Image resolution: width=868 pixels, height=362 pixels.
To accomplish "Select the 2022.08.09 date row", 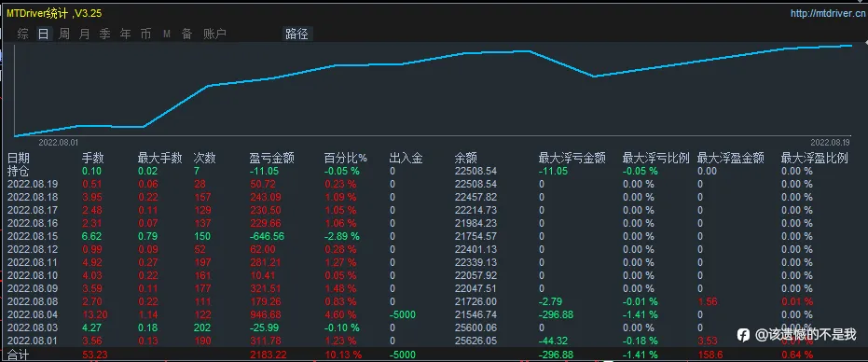I will point(33,288).
